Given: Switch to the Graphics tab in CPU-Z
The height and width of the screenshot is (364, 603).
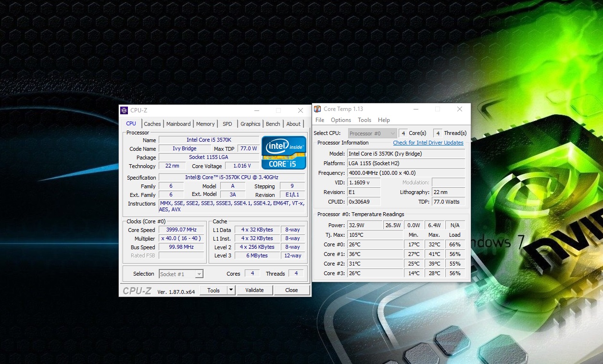Looking at the screenshot, I should tap(251, 124).
